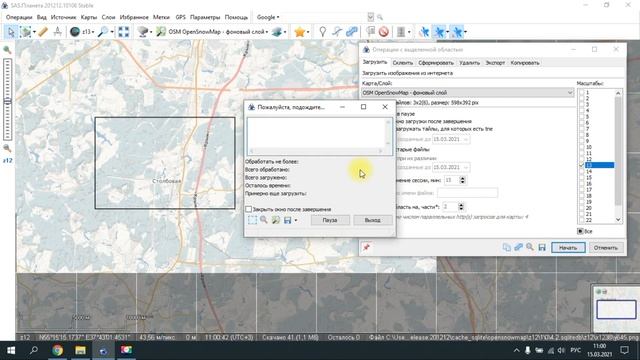The width and height of the screenshot is (640, 360).
Task: Click the Отменить button
Action: pyautogui.click(x=605, y=248)
